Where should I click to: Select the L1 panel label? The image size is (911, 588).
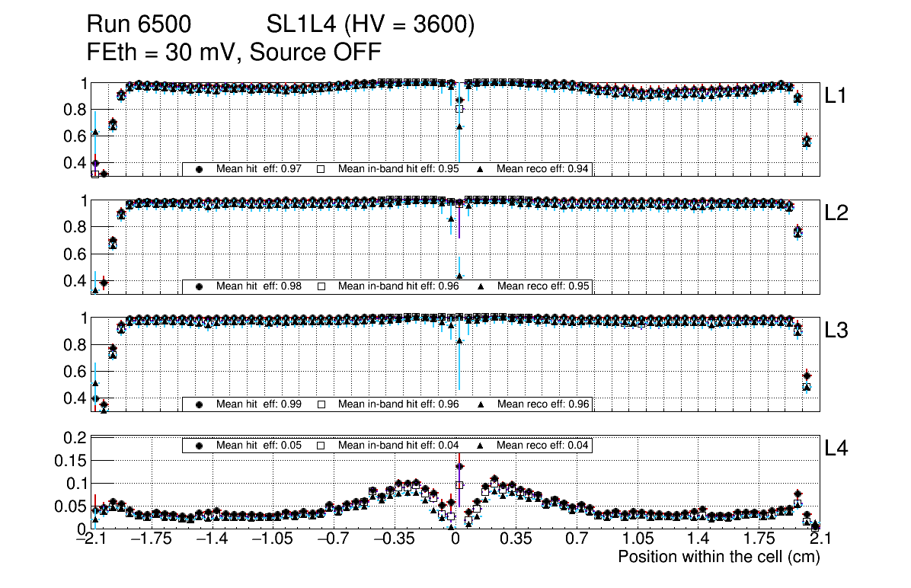pos(836,95)
